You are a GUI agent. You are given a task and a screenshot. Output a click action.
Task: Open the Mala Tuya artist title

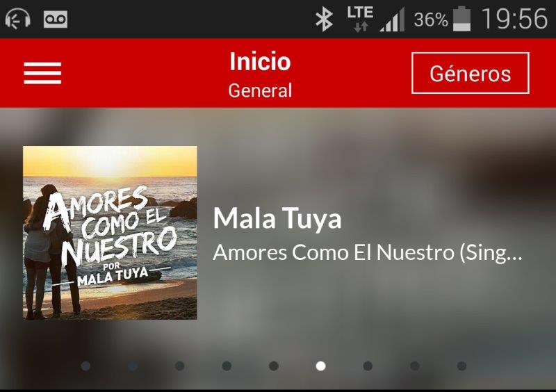(x=277, y=218)
